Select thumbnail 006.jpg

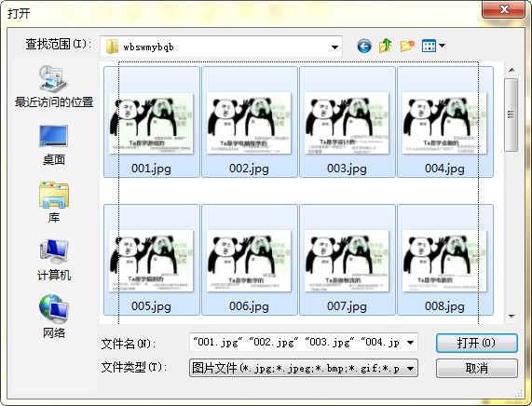pyautogui.click(x=250, y=260)
